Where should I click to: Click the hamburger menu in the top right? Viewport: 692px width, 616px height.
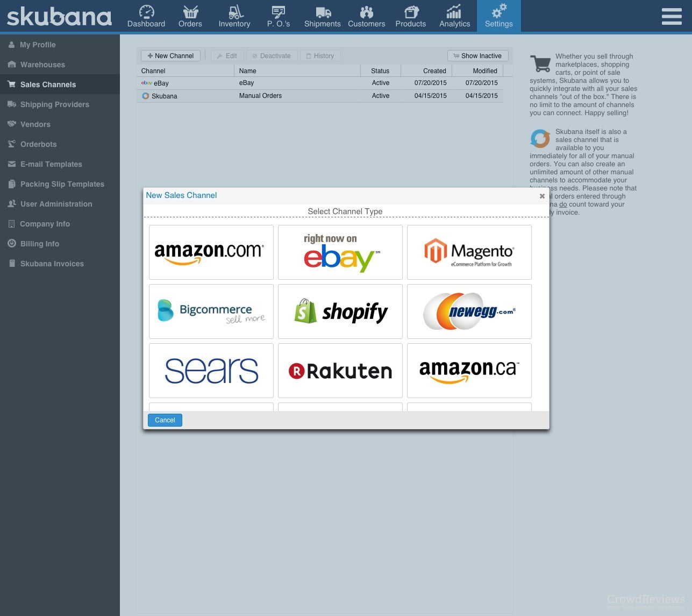[x=671, y=16]
